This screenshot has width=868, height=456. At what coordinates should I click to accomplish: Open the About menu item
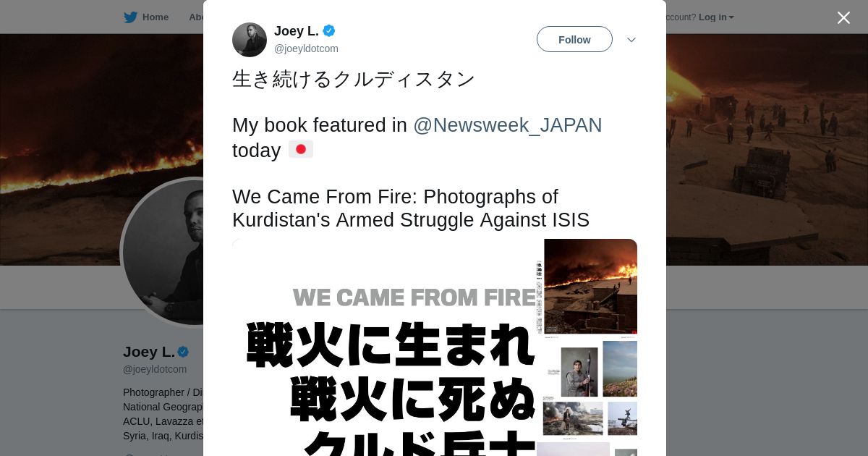196,17
